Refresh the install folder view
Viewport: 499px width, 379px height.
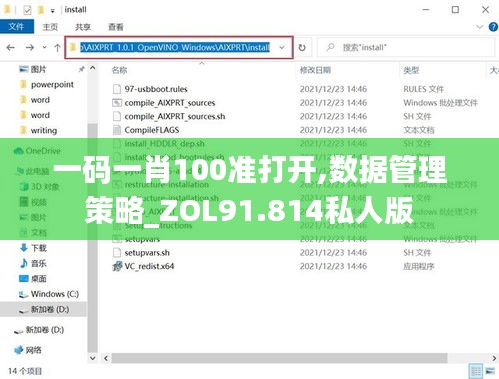[302, 48]
